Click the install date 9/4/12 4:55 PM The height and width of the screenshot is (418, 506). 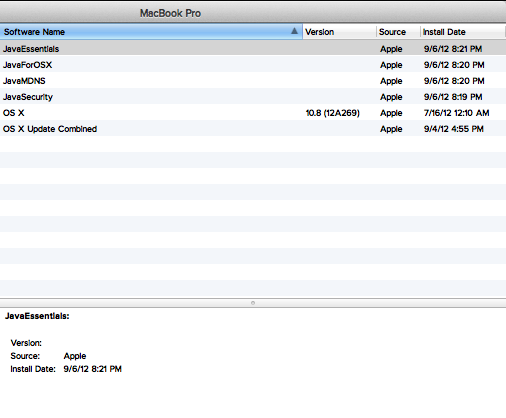point(454,129)
